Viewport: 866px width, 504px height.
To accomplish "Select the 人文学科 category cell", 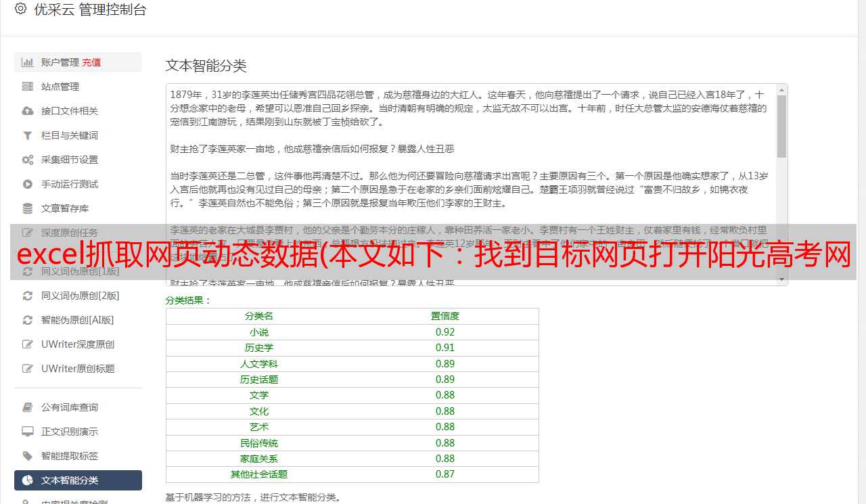I will 259,364.
